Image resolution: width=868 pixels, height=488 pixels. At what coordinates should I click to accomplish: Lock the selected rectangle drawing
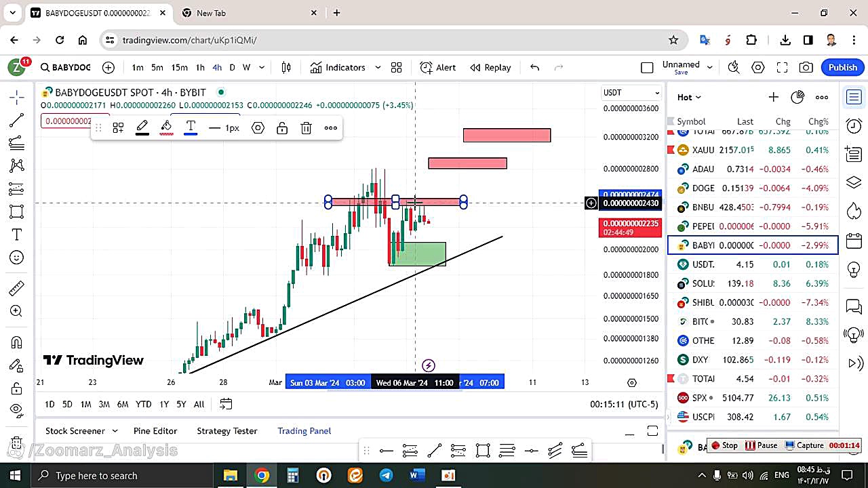pos(282,127)
